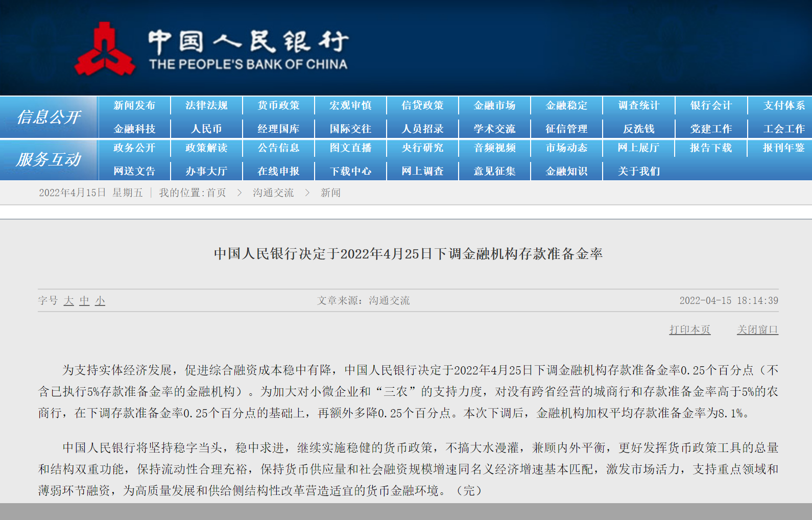Set font size to 大
812x520 pixels.
[69, 300]
